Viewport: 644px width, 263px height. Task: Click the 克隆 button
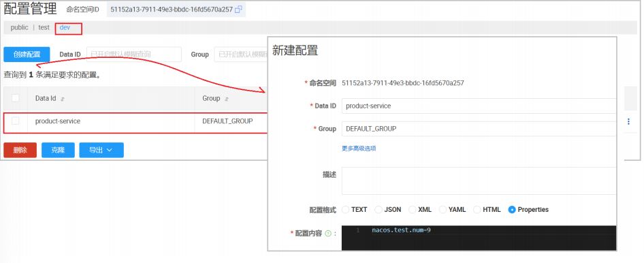click(x=58, y=150)
